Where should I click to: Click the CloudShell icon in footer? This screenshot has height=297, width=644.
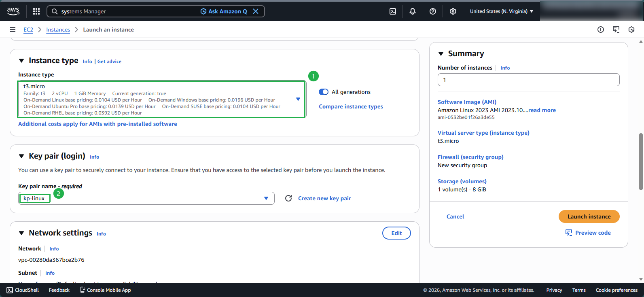pyautogui.click(x=10, y=290)
